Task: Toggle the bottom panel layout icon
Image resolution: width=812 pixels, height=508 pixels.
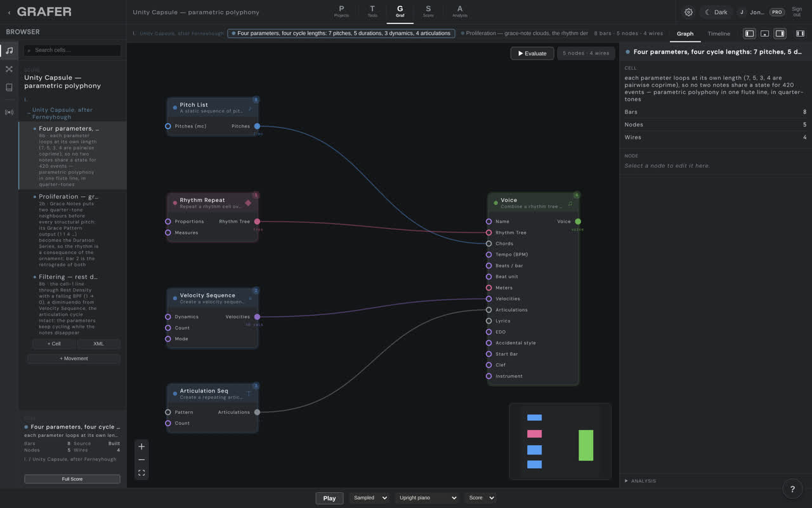Action: tap(764, 34)
